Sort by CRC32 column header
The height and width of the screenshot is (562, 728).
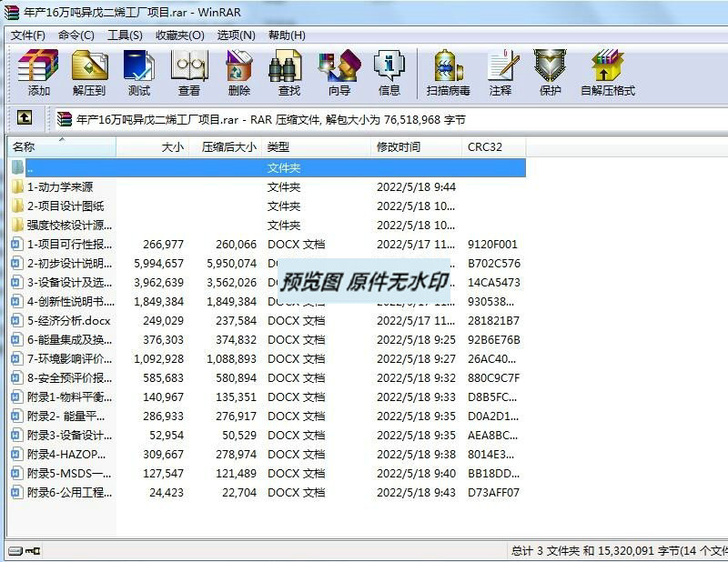(494, 147)
